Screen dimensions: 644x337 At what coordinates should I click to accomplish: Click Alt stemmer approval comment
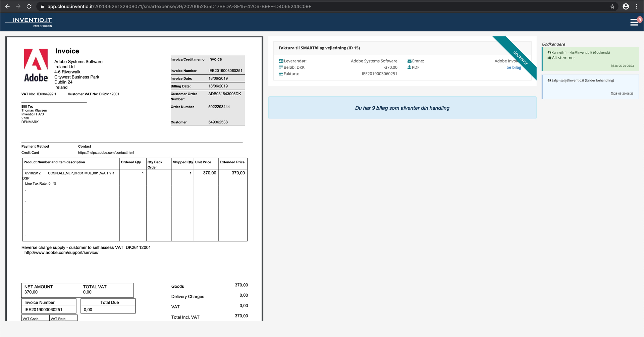pos(563,58)
